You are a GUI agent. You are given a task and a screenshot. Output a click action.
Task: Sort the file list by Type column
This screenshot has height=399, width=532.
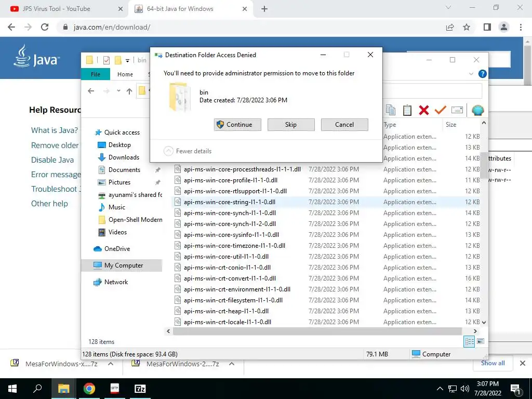point(390,125)
